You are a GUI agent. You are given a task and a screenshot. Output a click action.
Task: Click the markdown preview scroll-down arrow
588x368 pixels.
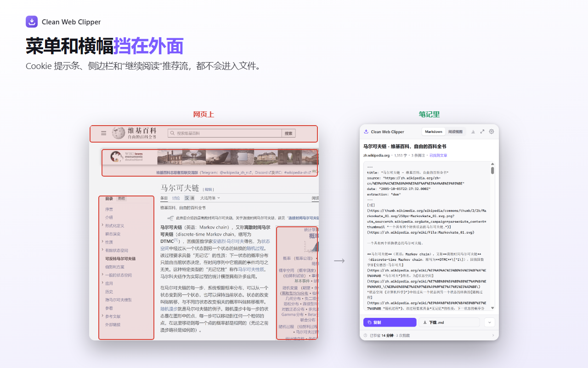click(492, 308)
